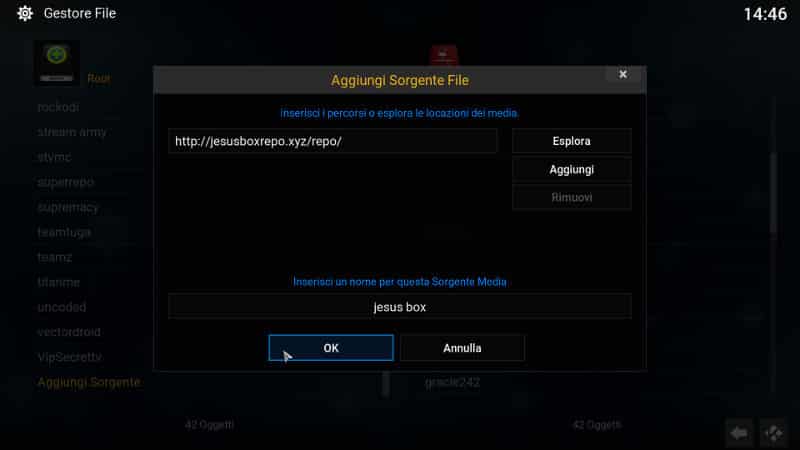Click the red source icon behind dialog
Screen dimensions: 800x450
point(444,55)
